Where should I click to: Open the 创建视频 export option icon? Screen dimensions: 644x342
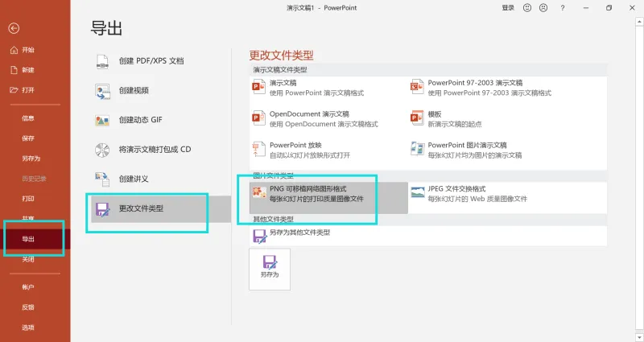click(102, 91)
